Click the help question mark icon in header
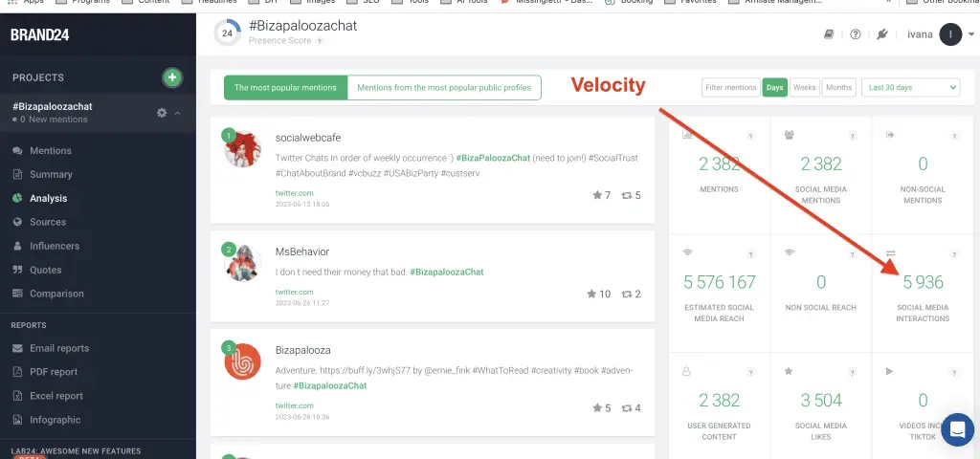980x459 pixels. pyautogui.click(x=856, y=34)
